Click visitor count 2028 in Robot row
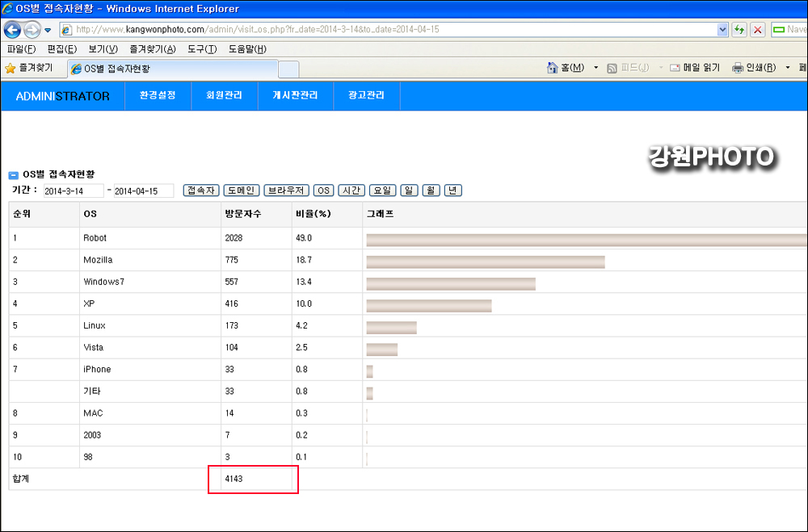 234,238
